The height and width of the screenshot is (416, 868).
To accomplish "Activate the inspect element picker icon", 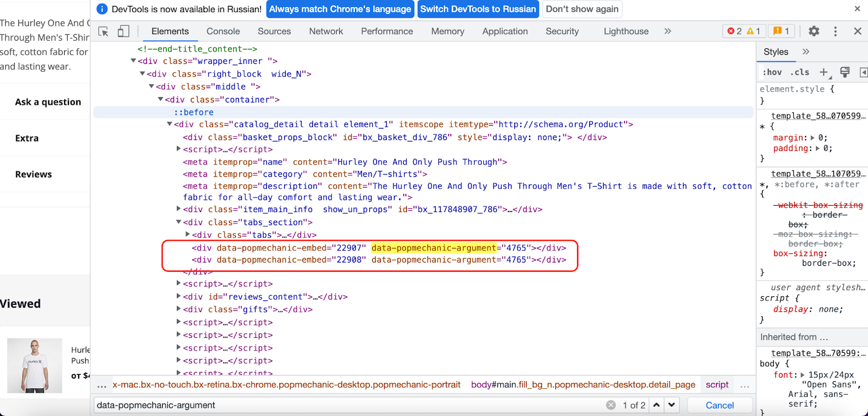I will pos(103,31).
